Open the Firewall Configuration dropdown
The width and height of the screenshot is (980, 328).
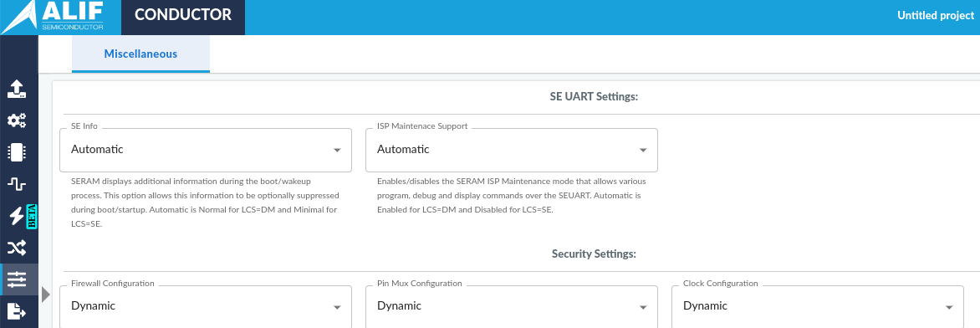(206, 307)
